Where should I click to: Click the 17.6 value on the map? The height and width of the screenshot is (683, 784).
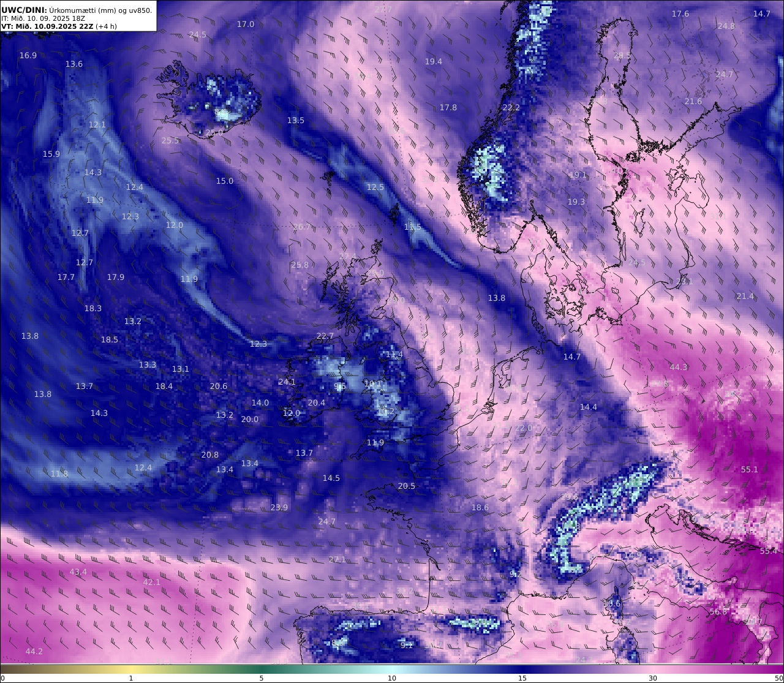click(x=680, y=14)
